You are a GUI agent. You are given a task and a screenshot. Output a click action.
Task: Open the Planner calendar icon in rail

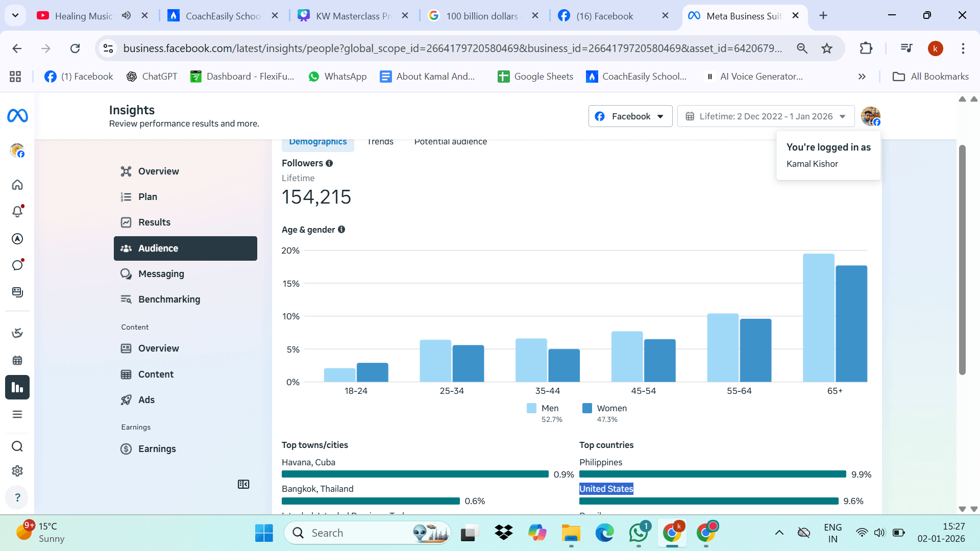[17, 360]
